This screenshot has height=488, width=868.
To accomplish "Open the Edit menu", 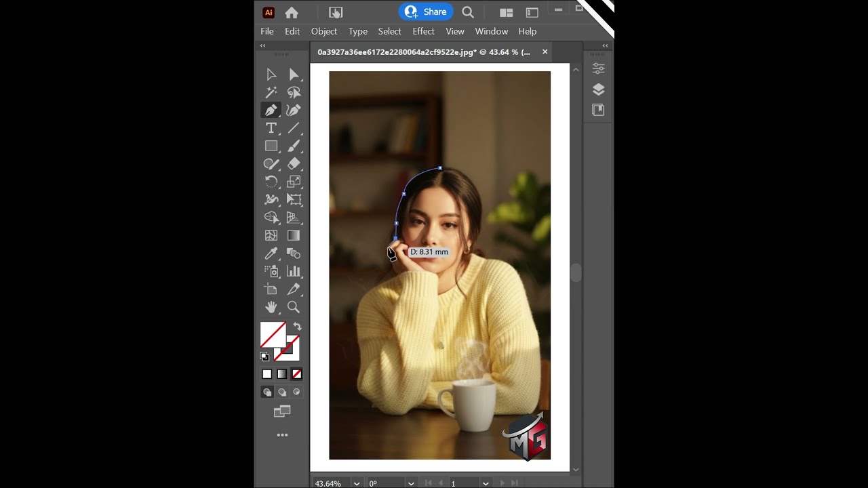I will [292, 31].
